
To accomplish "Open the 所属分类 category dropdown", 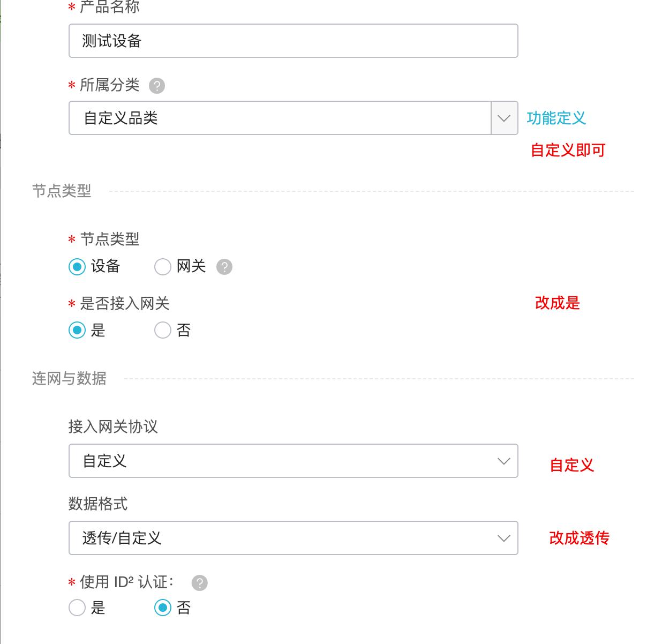I will click(x=503, y=118).
